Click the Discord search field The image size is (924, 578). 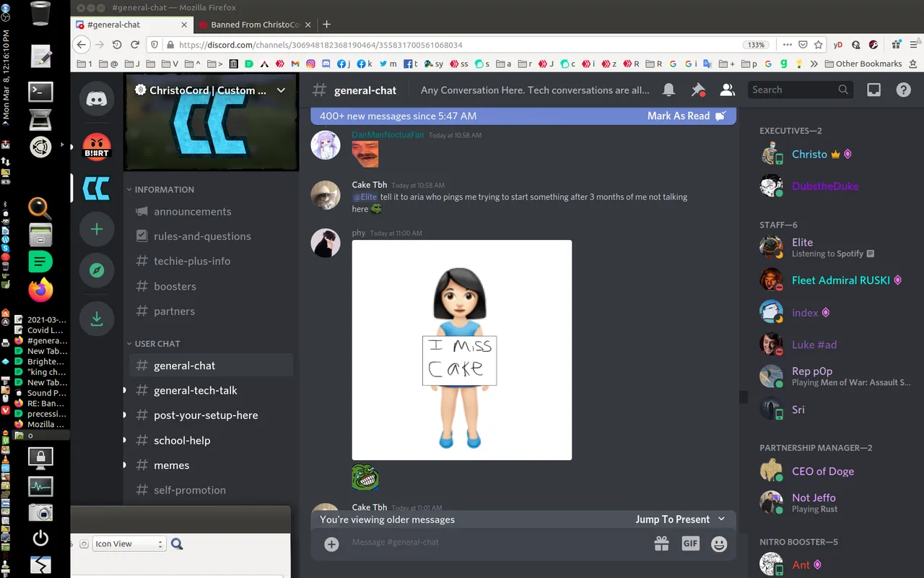point(800,90)
